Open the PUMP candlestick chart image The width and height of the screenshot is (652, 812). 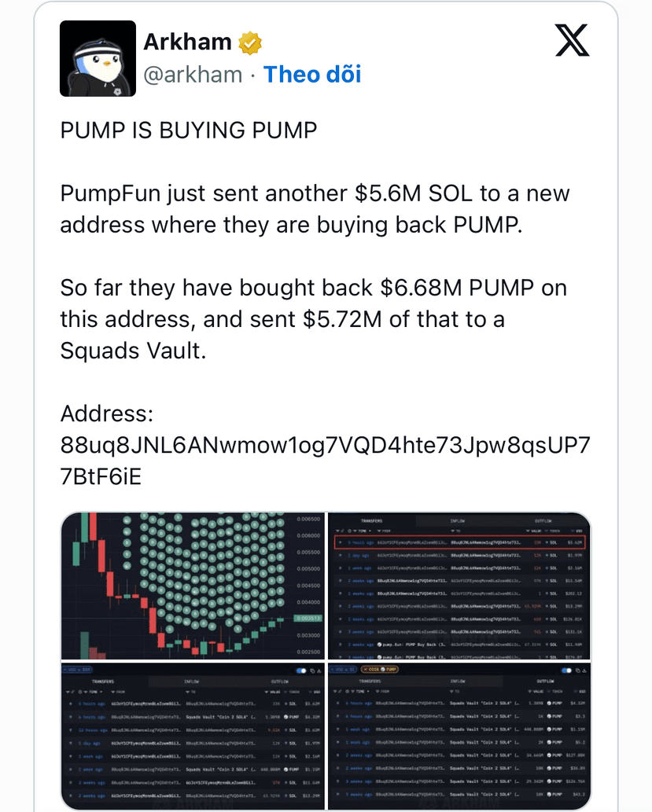click(x=192, y=586)
